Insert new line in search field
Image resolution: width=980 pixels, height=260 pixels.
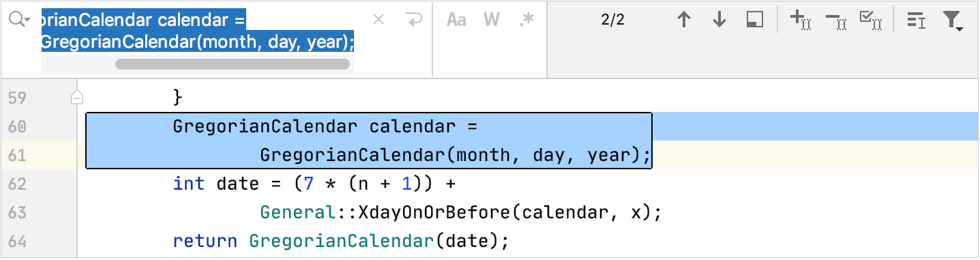pyautogui.click(x=413, y=20)
